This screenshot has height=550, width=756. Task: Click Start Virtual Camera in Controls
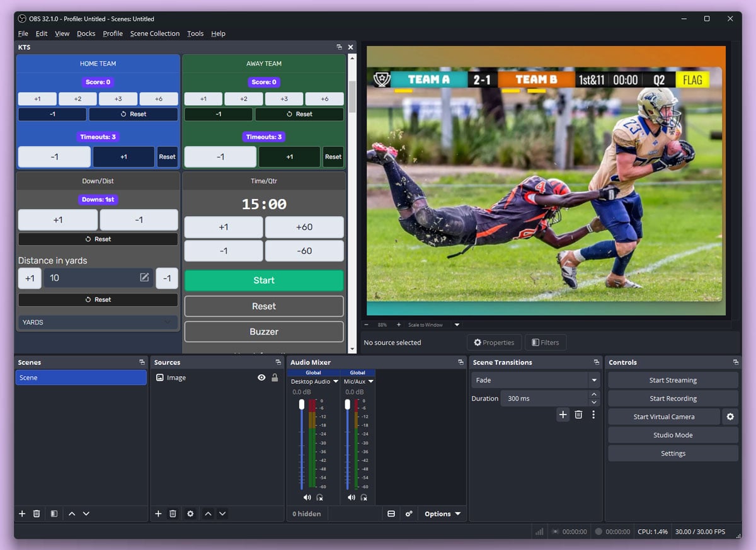pyautogui.click(x=663, y=416)
